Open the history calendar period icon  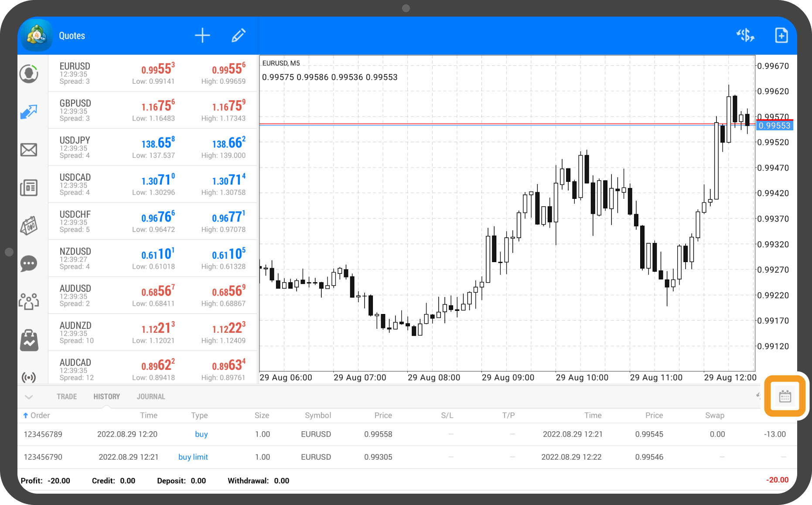tap(785, 396)
